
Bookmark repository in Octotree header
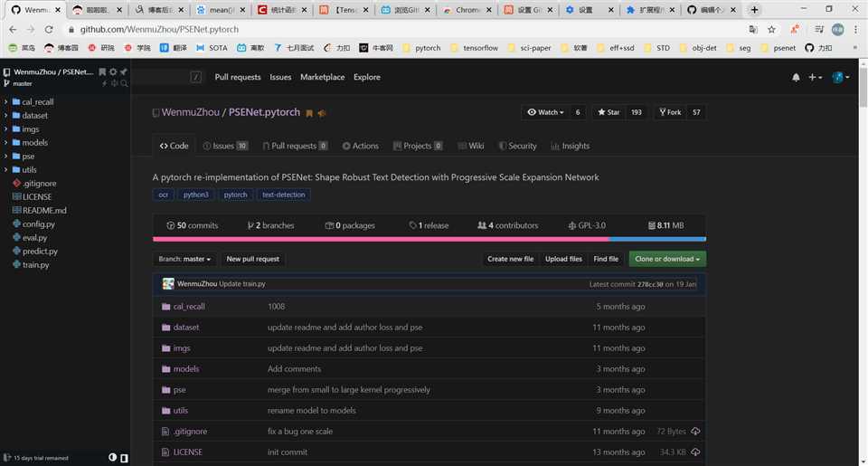pos(102,72)
